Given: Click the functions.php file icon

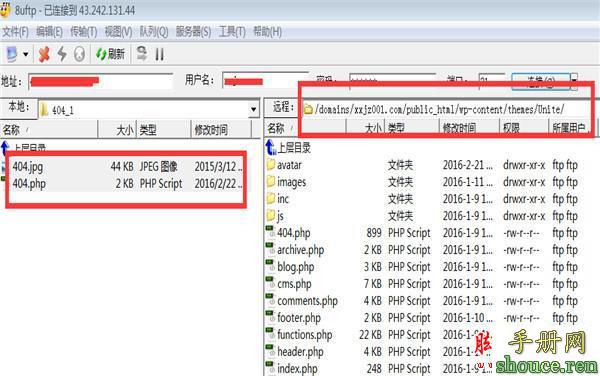Looking at the screenshot, I should pos(271,333).
